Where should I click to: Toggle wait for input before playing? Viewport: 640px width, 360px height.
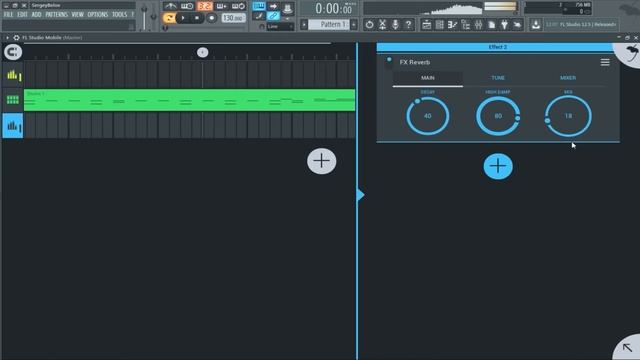click(x=187, y=6)
